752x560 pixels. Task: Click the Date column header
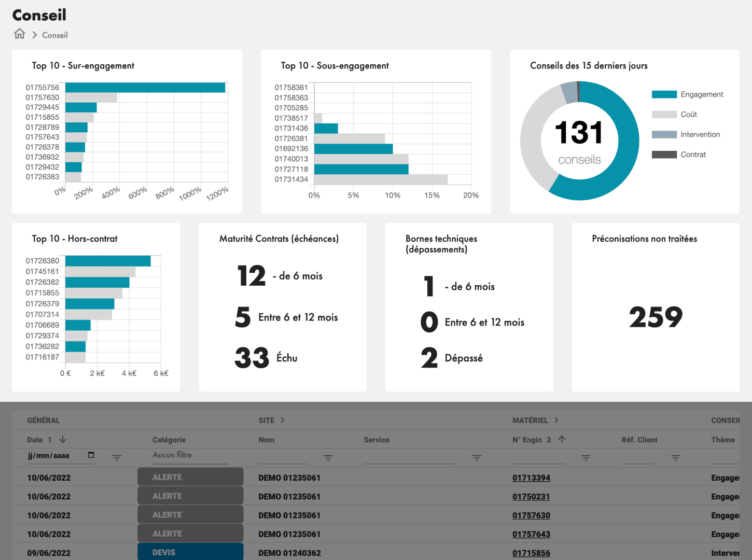(35, 440)
